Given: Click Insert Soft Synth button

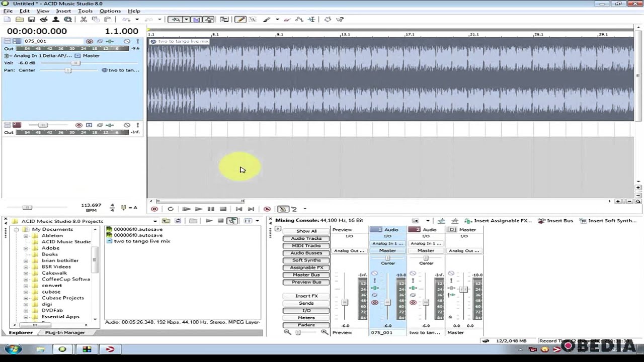Looking at the screenshot, I should pos(608,221).
